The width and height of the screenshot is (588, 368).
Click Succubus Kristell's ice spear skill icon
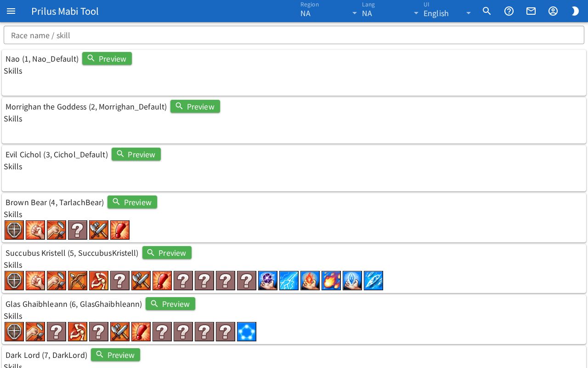pyautogui.click(x=373, y=281)
